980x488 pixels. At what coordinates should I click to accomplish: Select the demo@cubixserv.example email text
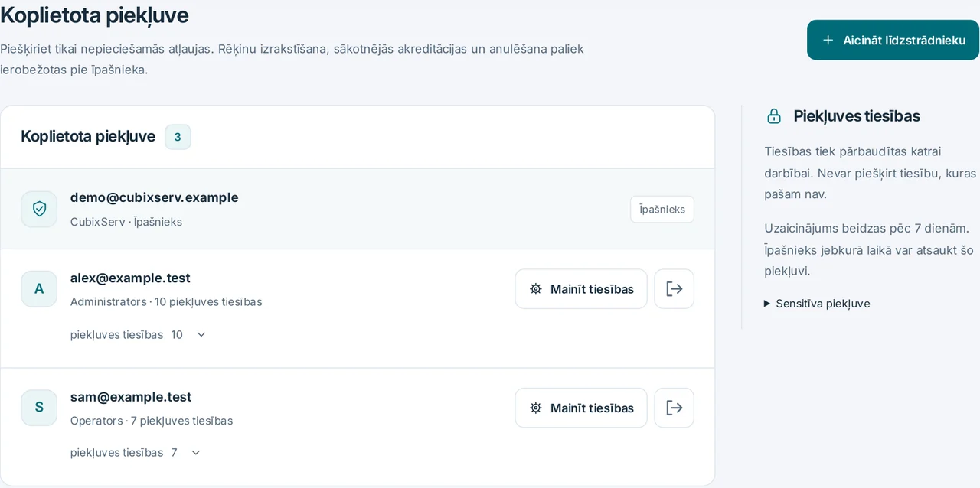pos(154,197)
